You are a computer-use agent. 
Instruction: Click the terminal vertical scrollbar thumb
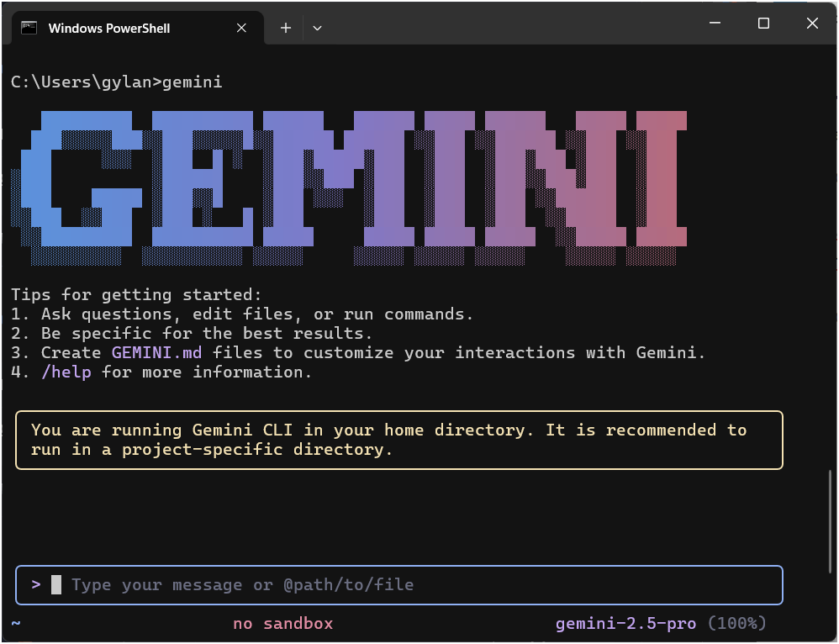pyautogui.click(x=832, y=517)
